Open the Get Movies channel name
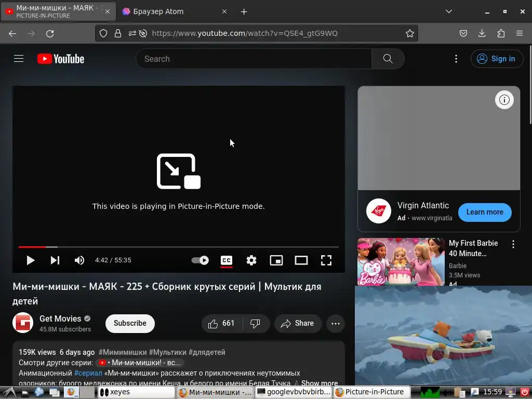The width and height of the screenshot is (532, 399). coord(60,318)
